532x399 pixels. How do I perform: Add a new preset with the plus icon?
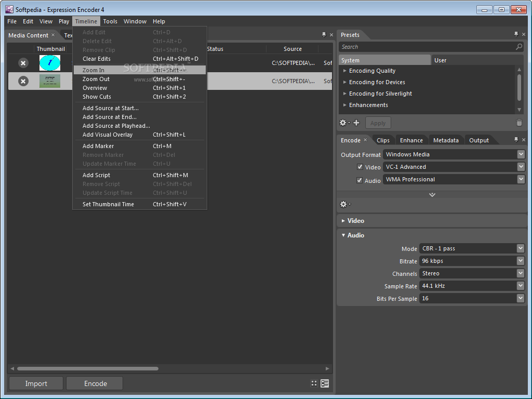356,123
